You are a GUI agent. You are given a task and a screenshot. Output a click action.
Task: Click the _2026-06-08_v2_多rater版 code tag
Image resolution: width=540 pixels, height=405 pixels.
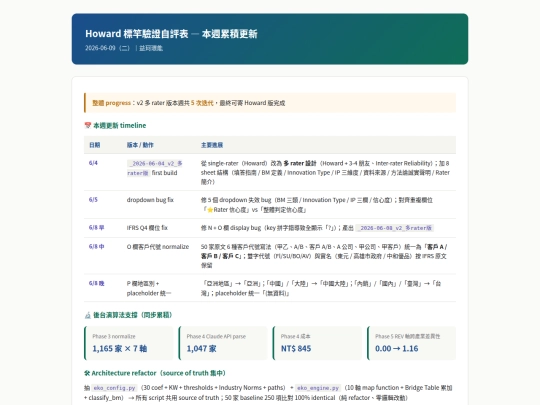[x=395, y=228]
